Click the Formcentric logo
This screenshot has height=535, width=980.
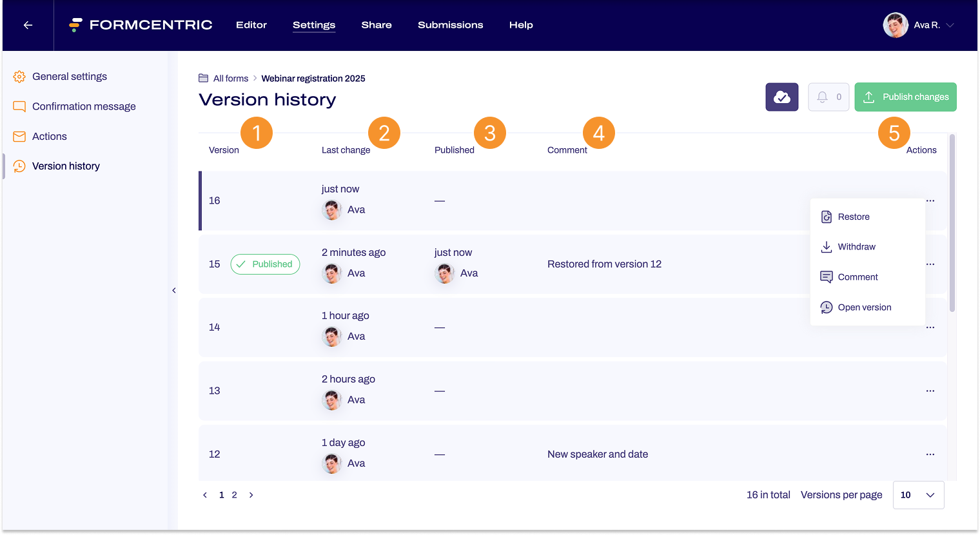pos(140,24)
